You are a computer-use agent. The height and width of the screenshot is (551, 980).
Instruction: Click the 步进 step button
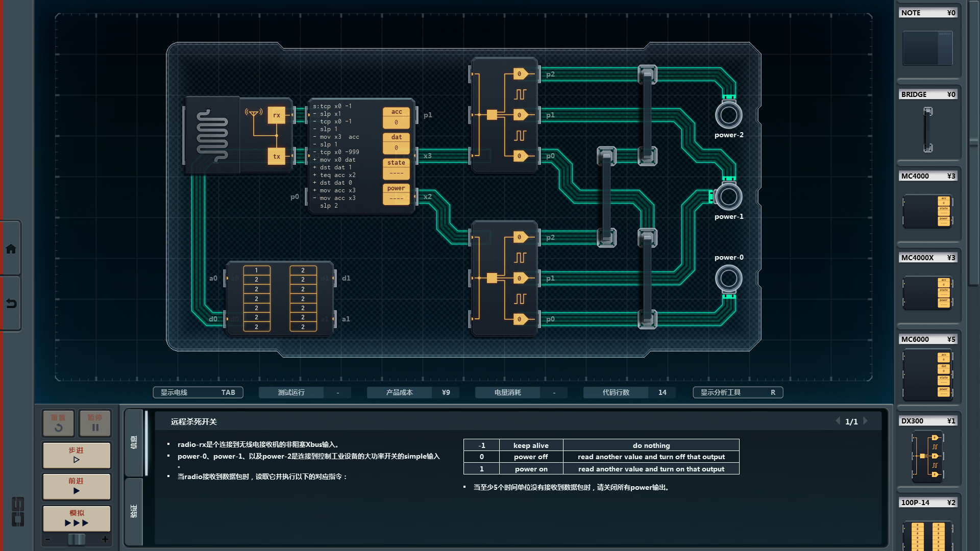tap(77, 455)
